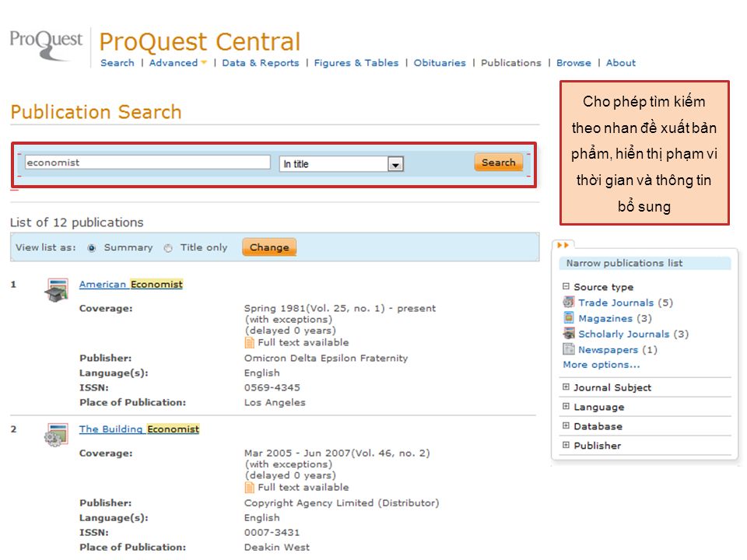Image resolution: width=747 pixels, height=560 pixels.
Task: Click The Building Economist full text icon
Action: 249,487
